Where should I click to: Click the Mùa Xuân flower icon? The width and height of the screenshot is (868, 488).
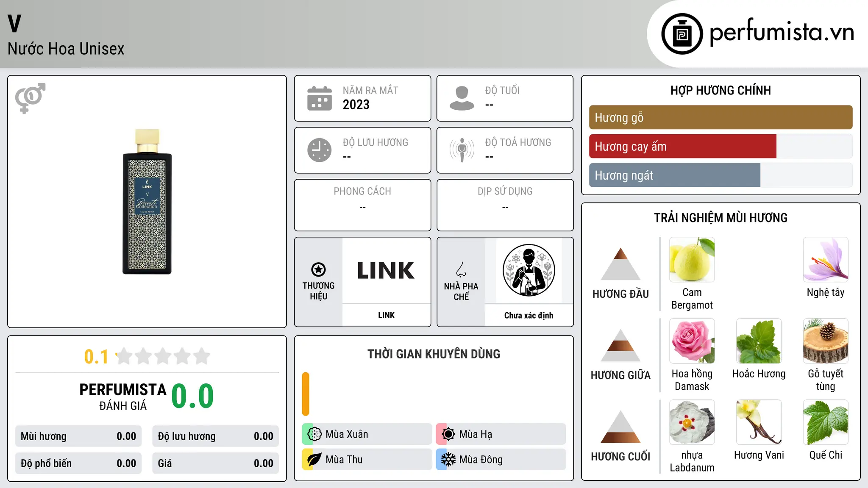314,434
